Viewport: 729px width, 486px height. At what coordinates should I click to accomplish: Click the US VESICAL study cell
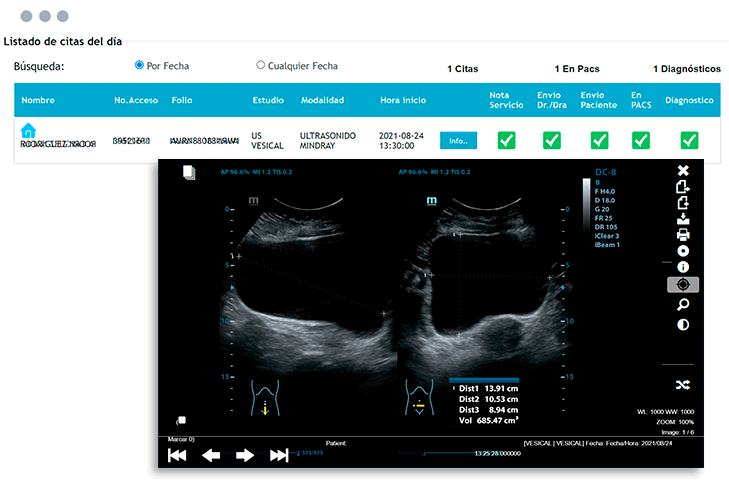pos(267,140)
